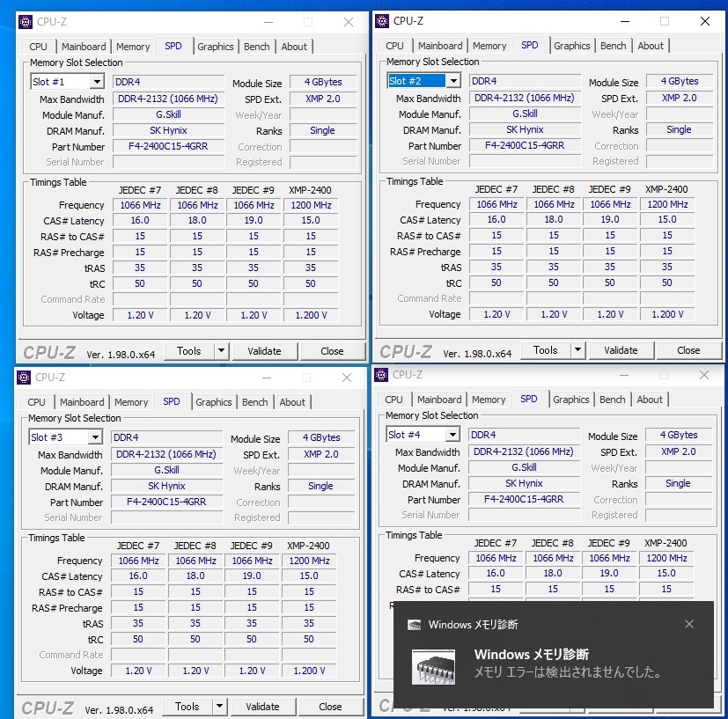Minimize the Slot #1 CPU-Z window
Image resolution: width=728 pixels, height=719 pixels.
pyautogui.click(x=268, y=22)
